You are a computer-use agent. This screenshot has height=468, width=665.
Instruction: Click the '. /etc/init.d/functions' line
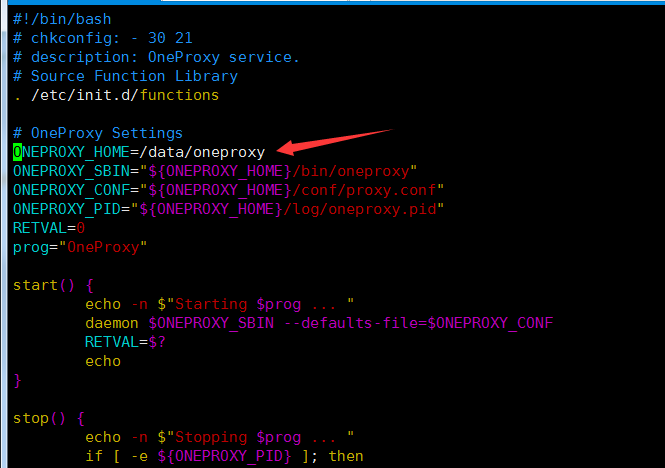click(x=116, y=95)
